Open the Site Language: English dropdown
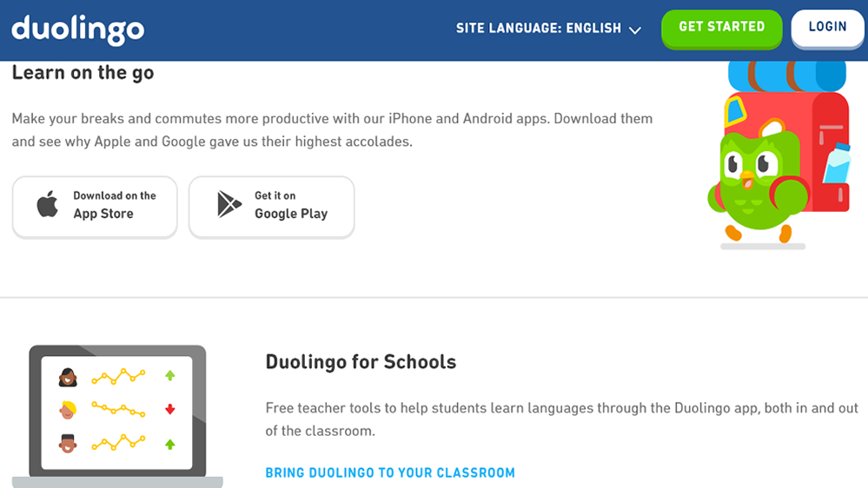This screenshot has height=488, width=868. pyautogui.click(x=548, y=28)
